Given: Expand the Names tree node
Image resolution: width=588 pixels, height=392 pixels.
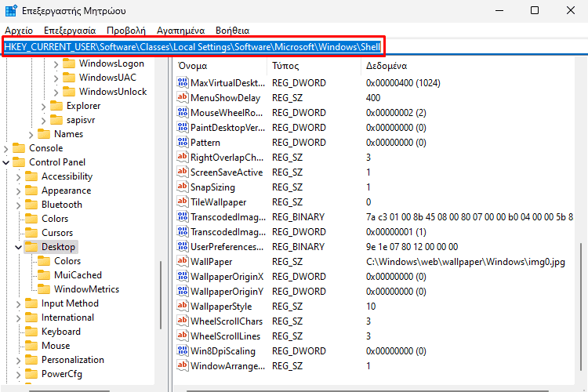Looking at the screenshot, I should coord(31,135).
